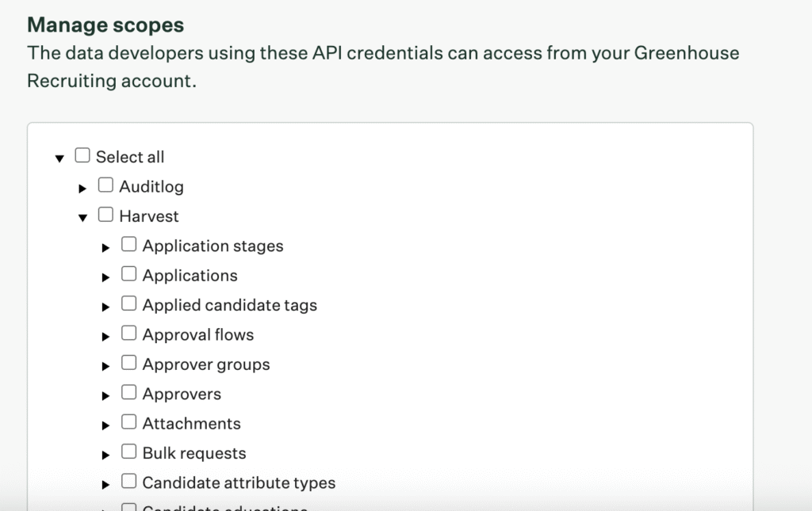The image size is (812, 511).
Task: Enable the Auditlog scope checkbox
Action: (x=105, y=185)
